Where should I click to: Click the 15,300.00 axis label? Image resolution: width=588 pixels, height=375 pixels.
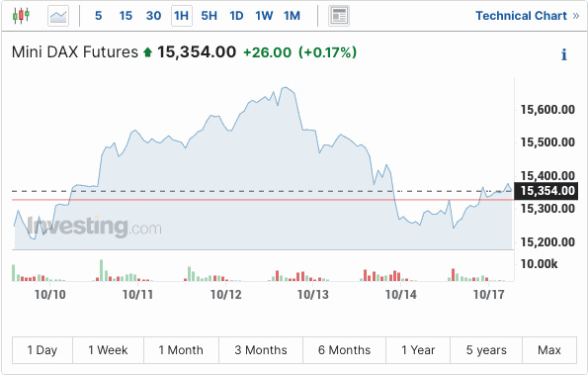click(547, 209)
